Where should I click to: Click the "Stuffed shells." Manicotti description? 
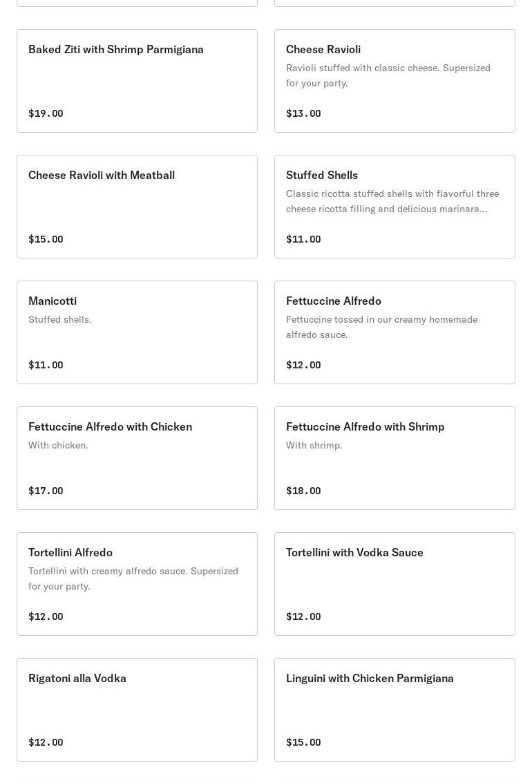(x=60, y=319)
